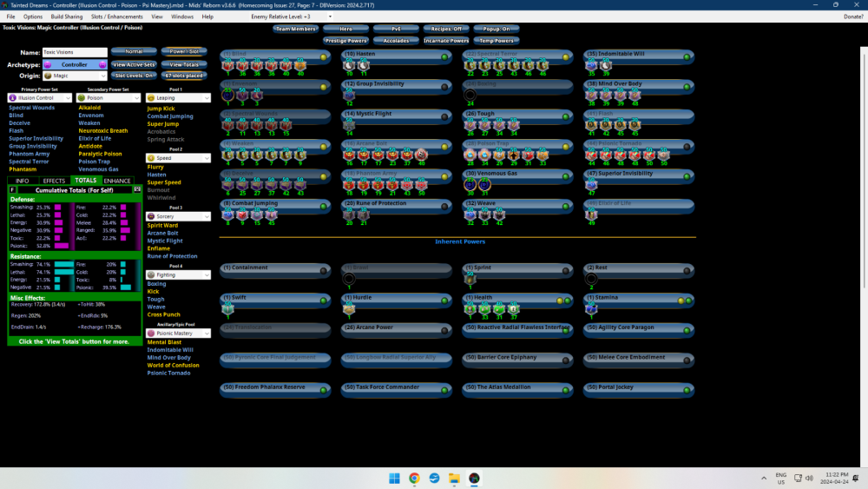868x489 pixels.
Task: Click the Name field containing Toxic Visions
Action: click(x=75, y=52)
